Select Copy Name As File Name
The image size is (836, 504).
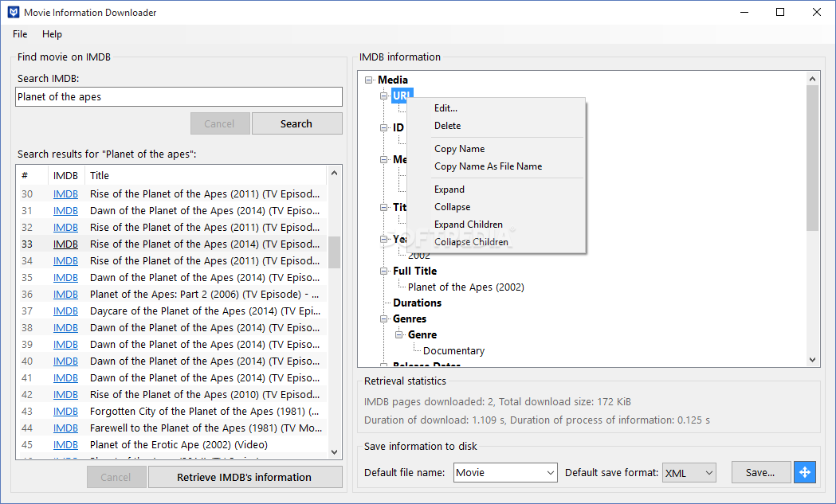click(x=488, y=166)
